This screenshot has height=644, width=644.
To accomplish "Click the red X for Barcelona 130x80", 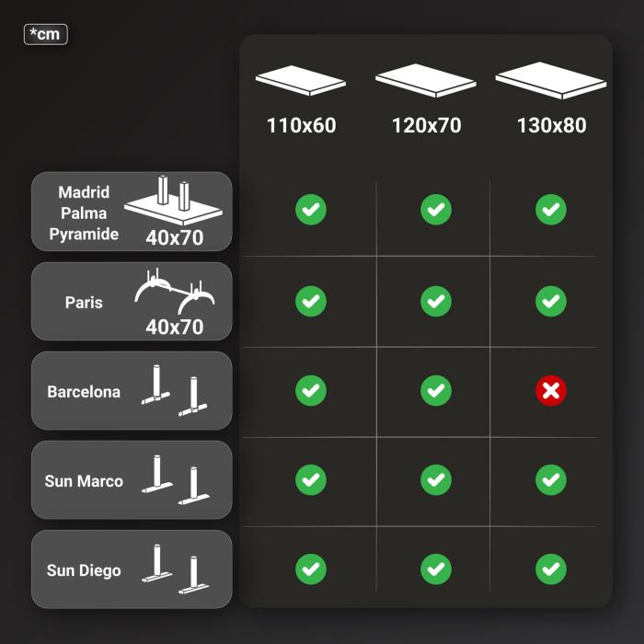I will (x=551, y=391).
